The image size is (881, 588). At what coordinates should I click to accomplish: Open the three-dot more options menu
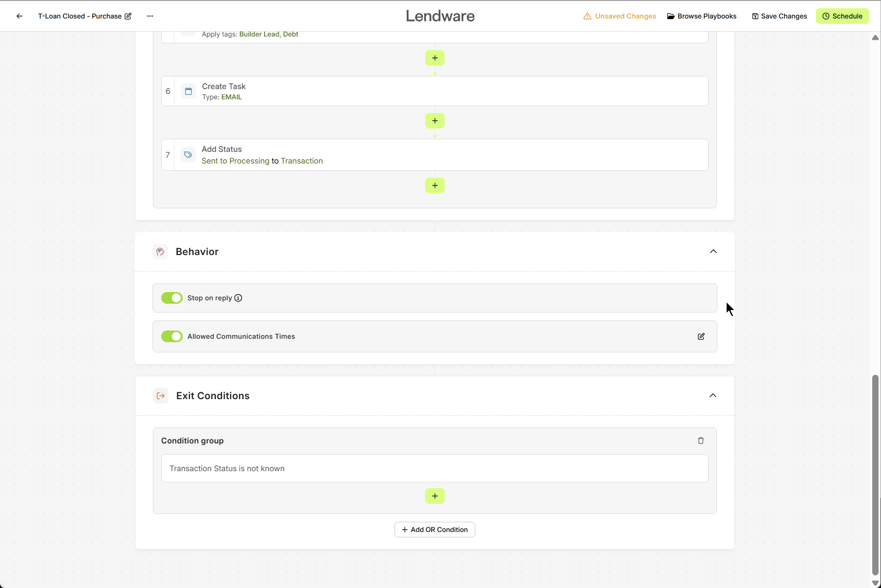(150, 16)
